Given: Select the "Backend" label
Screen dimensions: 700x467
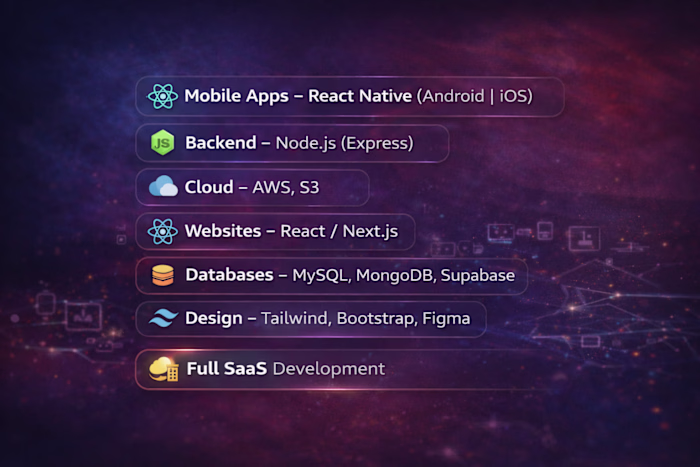Looking at the screenshot, I should [221, 143].
